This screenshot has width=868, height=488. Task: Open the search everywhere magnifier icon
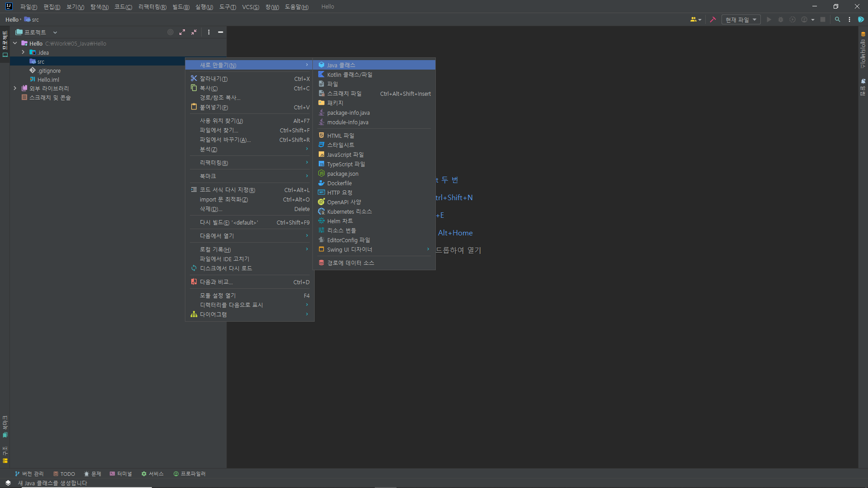coord(837,19)
